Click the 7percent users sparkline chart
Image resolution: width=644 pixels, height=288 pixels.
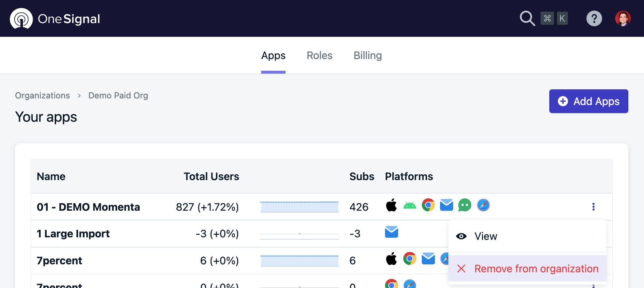point(300,261)
